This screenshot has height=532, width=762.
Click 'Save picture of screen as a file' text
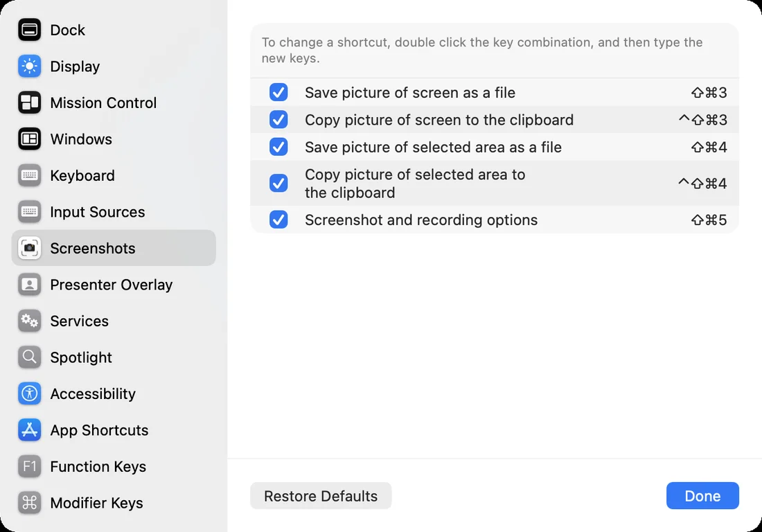point(410,93)
